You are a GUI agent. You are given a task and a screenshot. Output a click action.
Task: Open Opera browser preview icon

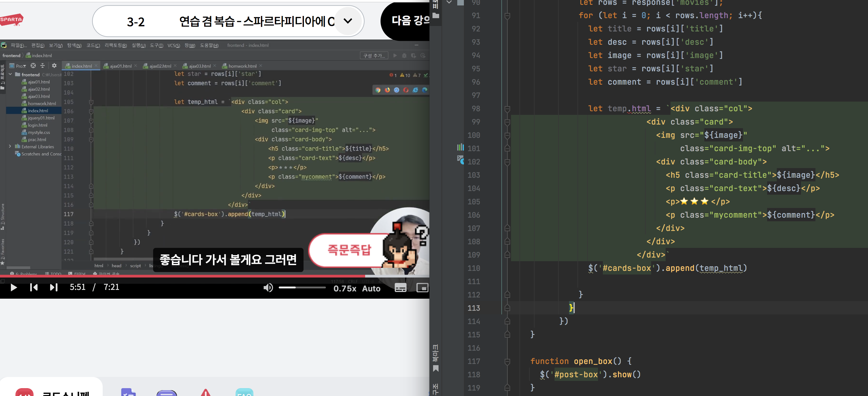click(x=406, y=90)
